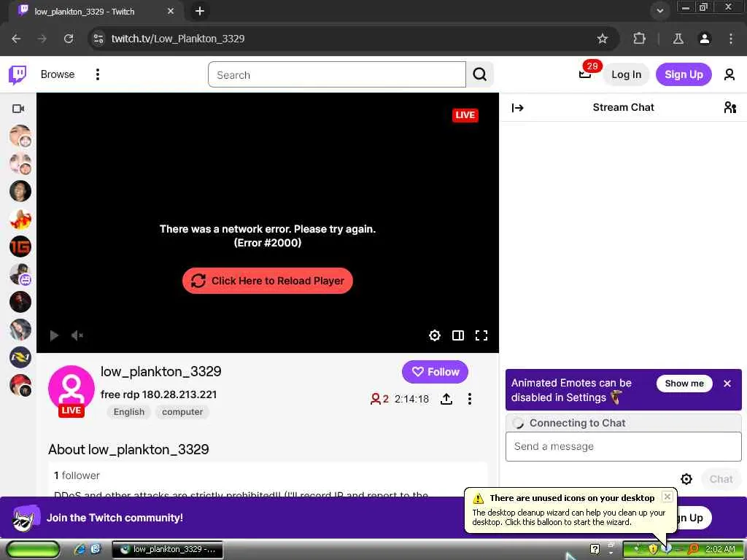Click the Log In button
The image size is (747, 560).
pos(626,75)
